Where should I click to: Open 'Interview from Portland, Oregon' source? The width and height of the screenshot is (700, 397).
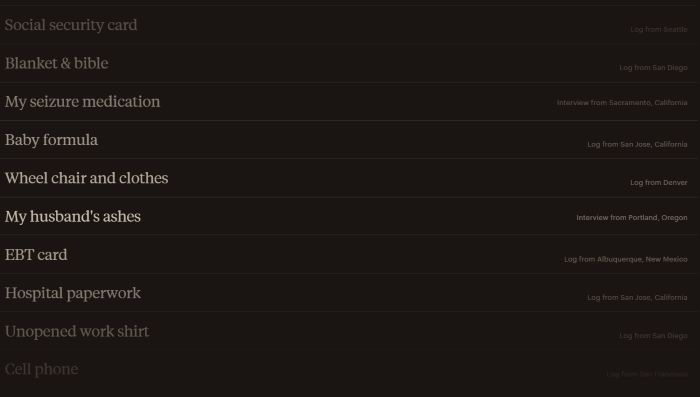tap(632, 218)
